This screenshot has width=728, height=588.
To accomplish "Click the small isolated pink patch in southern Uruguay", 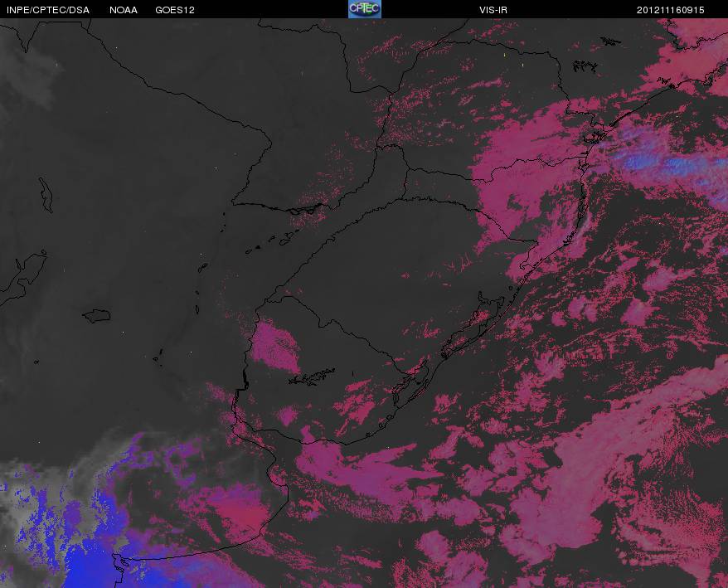I will point(288,415).
